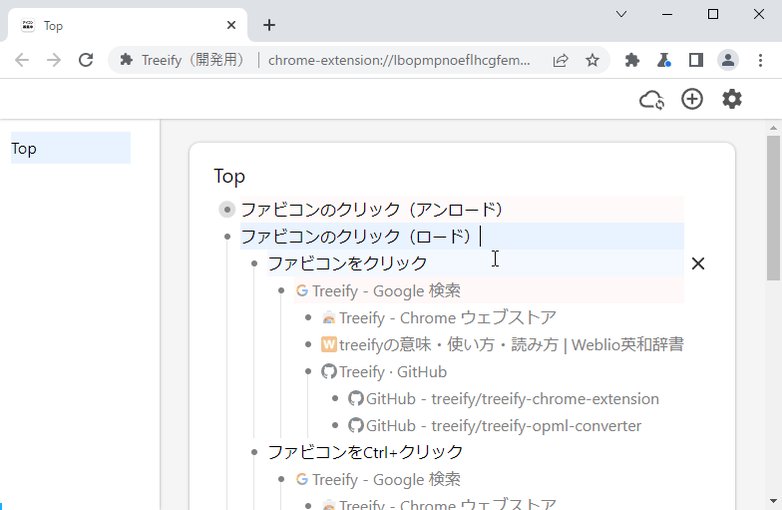The height and width of the screenshot is (510, 782).
Task: Open the Treeify settings gear
Action: 732,99
